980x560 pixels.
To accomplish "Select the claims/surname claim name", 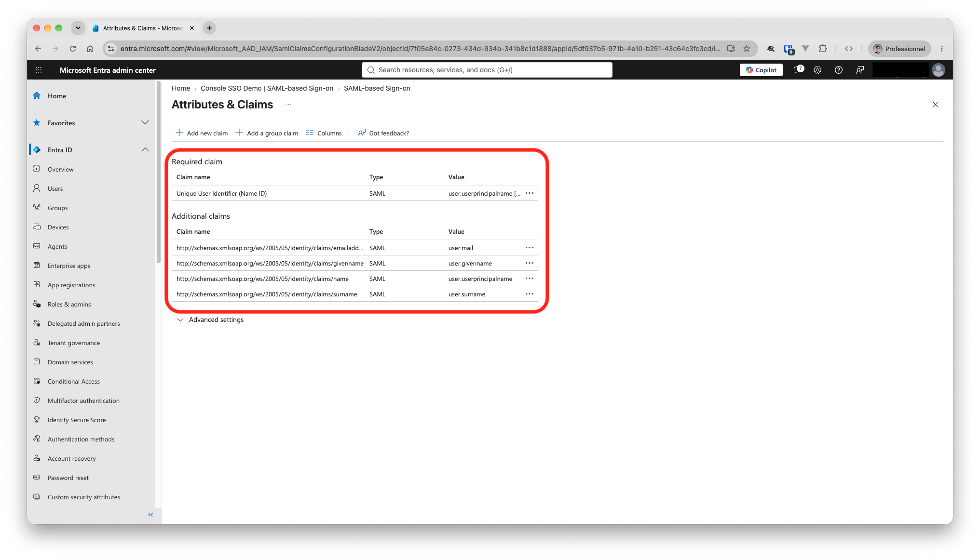I will 267,294.
